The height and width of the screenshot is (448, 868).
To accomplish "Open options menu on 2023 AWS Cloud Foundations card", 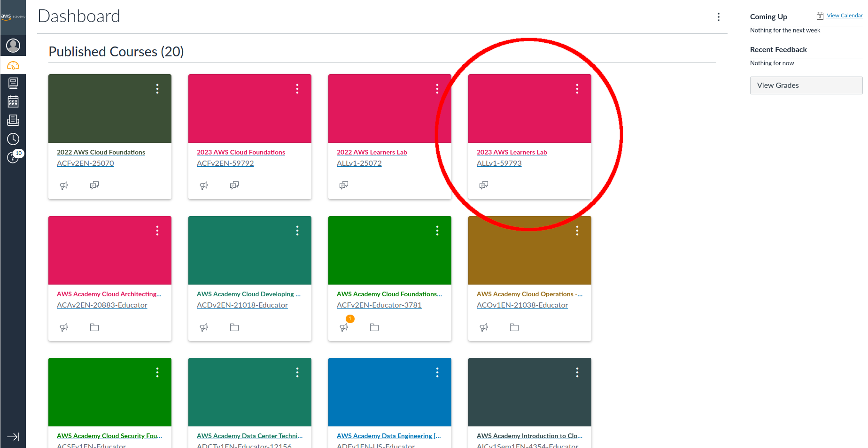I will coord(297,89).
